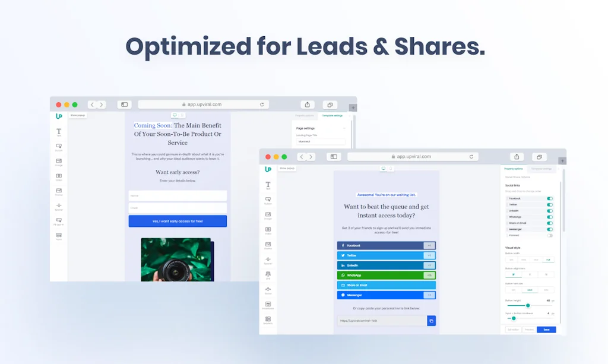Disable the LinkedIn social link toggle

549,211
